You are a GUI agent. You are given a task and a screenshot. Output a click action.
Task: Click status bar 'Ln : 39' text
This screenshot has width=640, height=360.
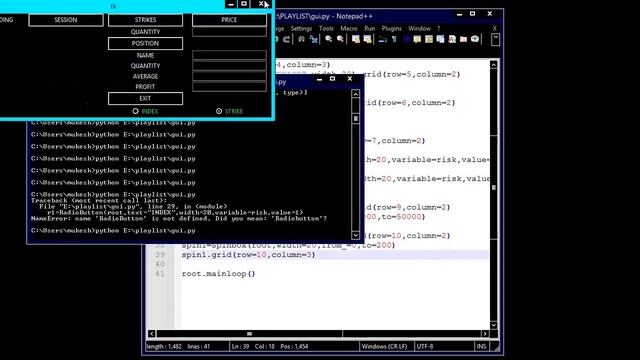(x=240, y=346)
